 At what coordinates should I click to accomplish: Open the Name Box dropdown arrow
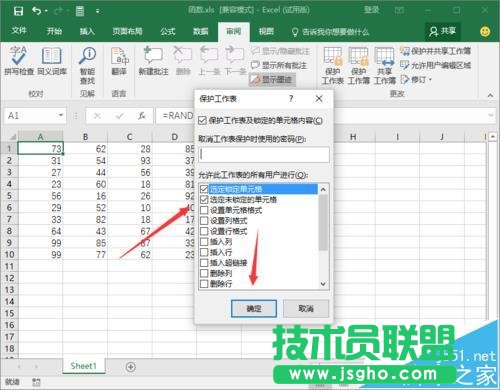[x=61, y=115]
